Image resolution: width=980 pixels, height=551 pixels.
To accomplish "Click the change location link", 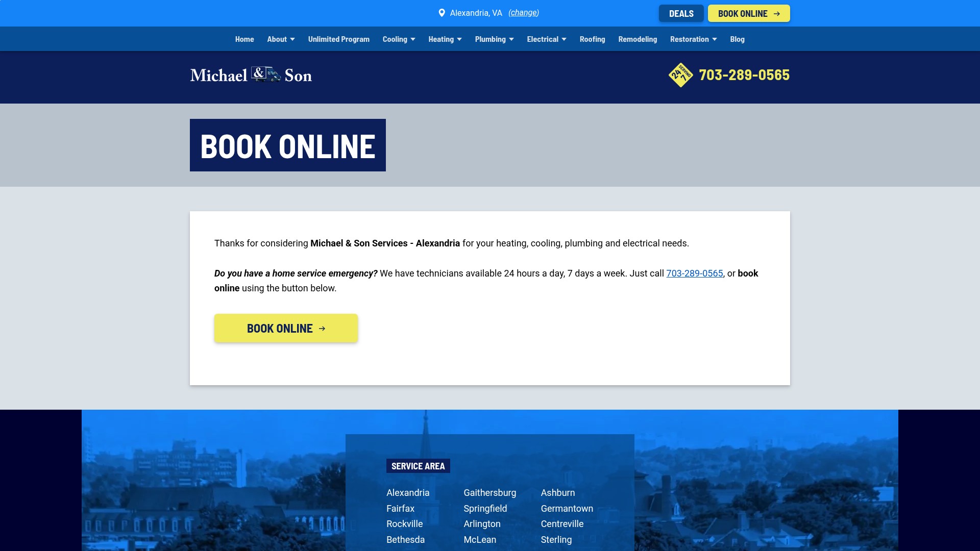I will [524, 13].
